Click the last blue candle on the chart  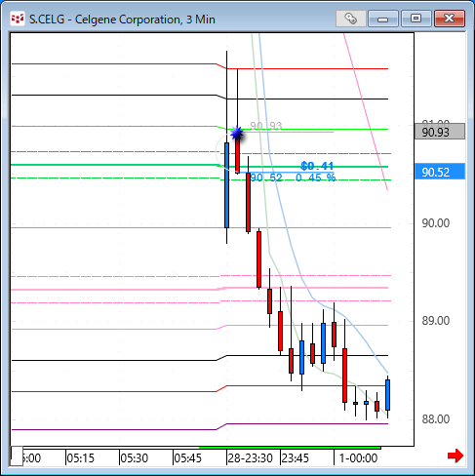pos(387,395)
